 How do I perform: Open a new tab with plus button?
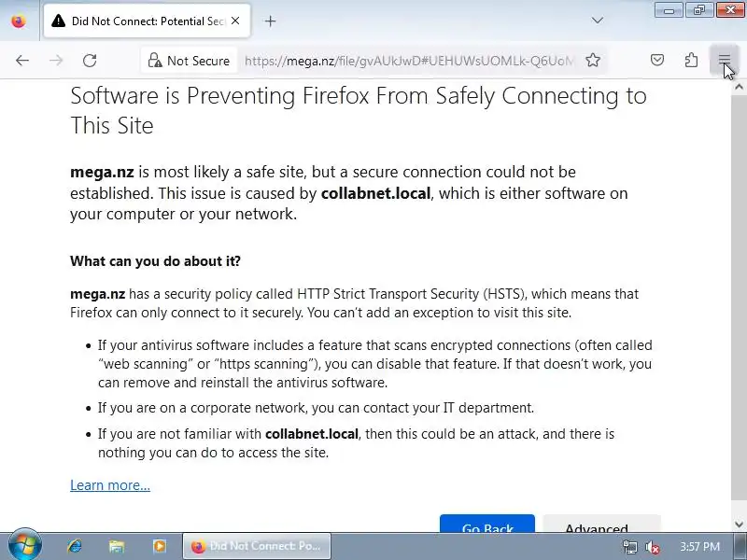(x=270, y=21)
